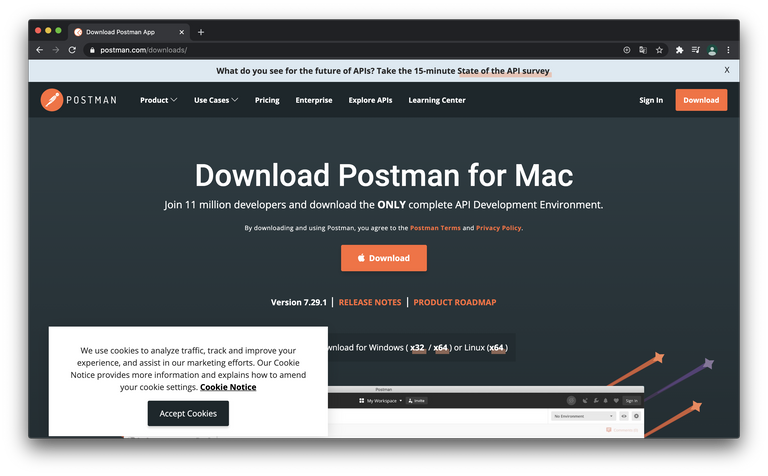Viewport: 768px width, 476px height.
Task: Click the install plus icon in address bar
Action: pos(626,50)
